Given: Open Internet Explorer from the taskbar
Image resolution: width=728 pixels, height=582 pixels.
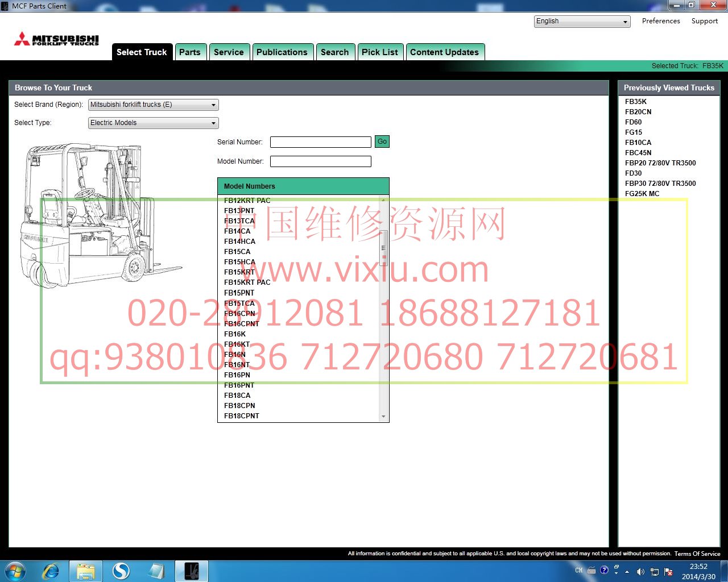Looking at the screenshot, I should tap(51, 571).
